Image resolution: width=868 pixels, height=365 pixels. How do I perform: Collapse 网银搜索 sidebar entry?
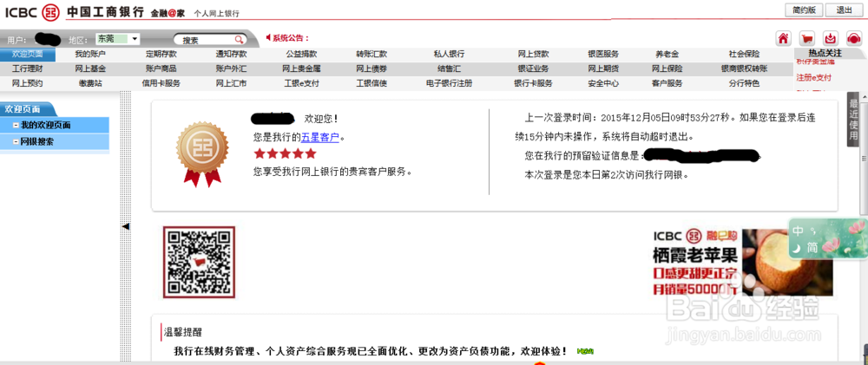(16, 142)
